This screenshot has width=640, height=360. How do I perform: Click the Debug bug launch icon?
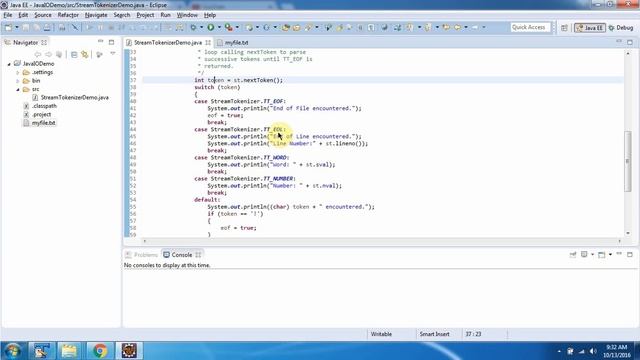click(x=193, y=27)
